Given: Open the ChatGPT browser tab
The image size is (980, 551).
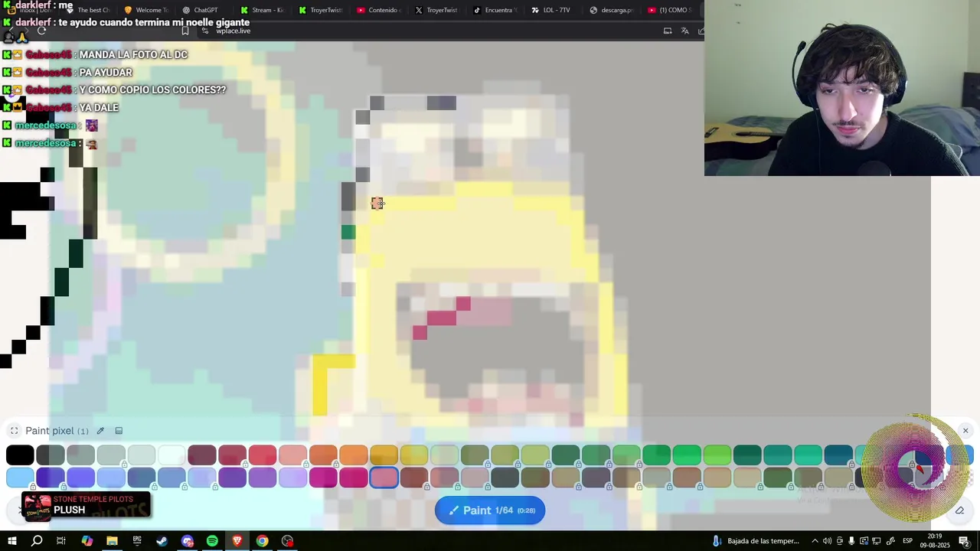Looking at the screenshot, I should pyautogui.click(x=200, y=10).
